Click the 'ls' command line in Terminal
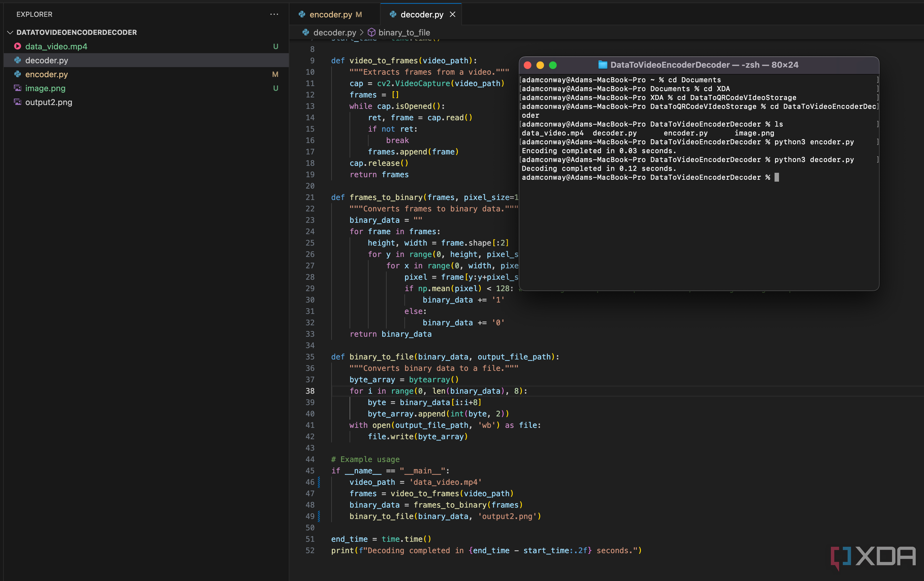This screenshot has width=924, height=581. [778, 124]
